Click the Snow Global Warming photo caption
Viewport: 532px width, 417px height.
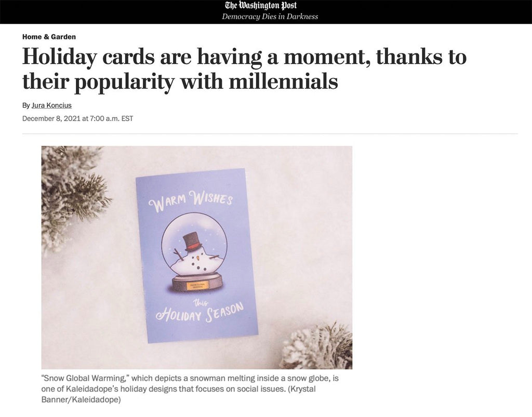pyautogui.click(x=190, y=388)
